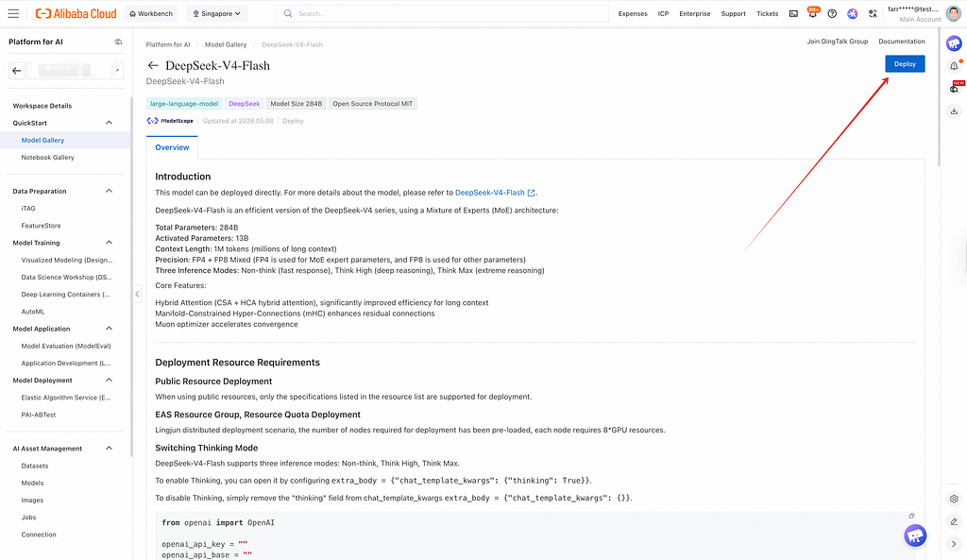Click the blue Deploy button
This screenshot has width=967, height=560.
click(x=905, y=64)
